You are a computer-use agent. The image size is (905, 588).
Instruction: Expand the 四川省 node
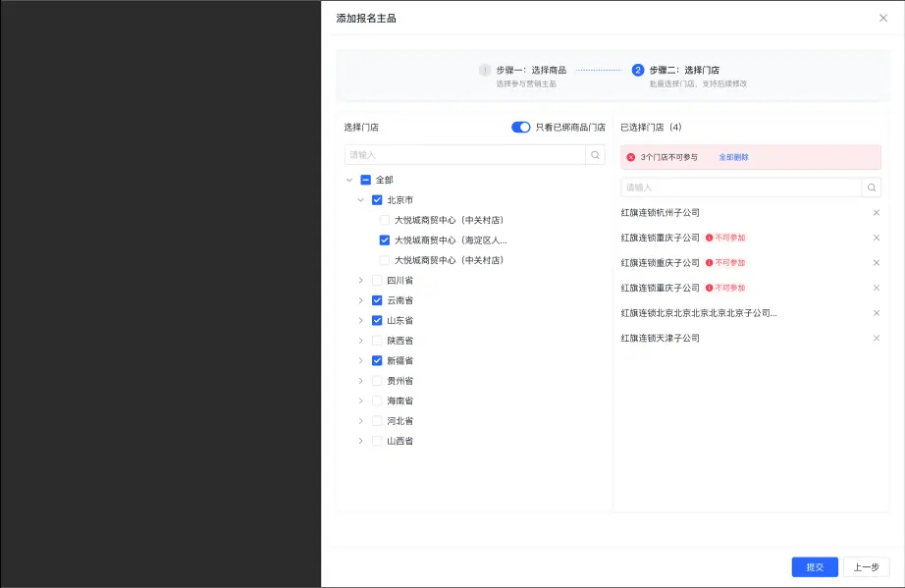tap(361, 280)
